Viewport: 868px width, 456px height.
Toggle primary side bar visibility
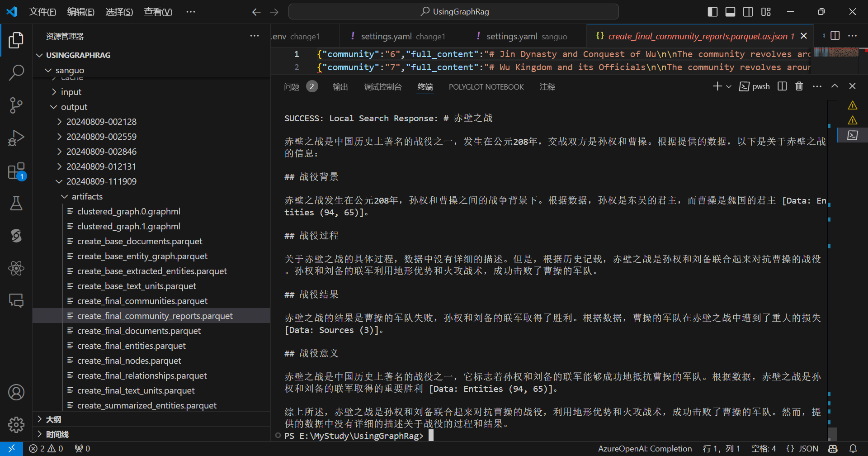pyautogui.click(x=712, y=12)
